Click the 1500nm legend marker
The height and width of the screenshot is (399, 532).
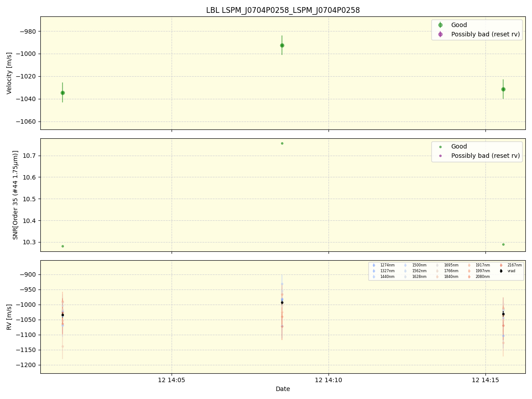point(406,265)
